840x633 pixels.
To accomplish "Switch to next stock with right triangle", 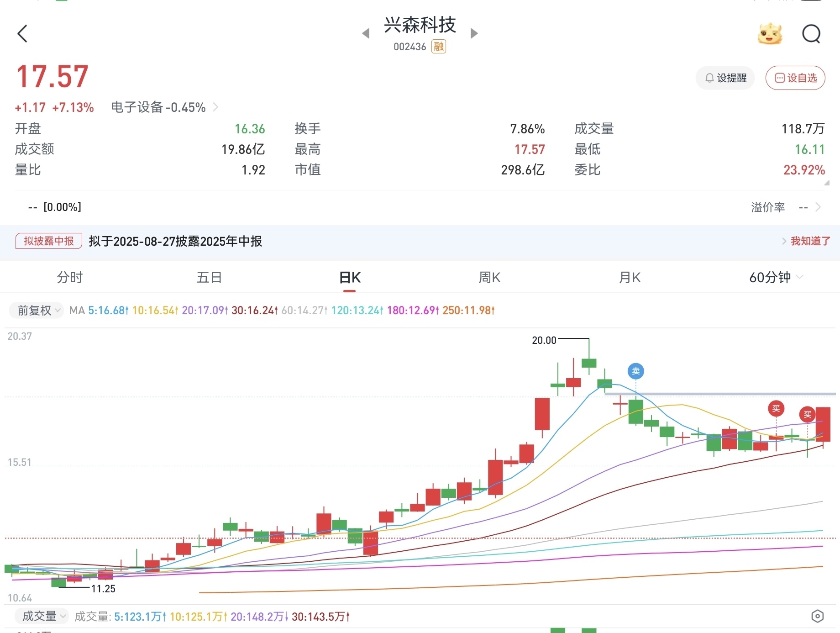I will [474, 33].
